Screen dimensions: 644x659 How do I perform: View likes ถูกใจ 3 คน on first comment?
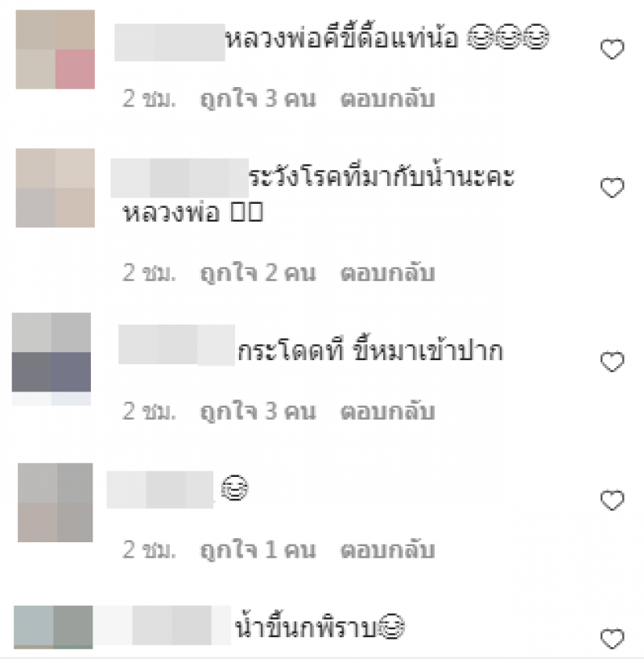click(x=258, y=99)
